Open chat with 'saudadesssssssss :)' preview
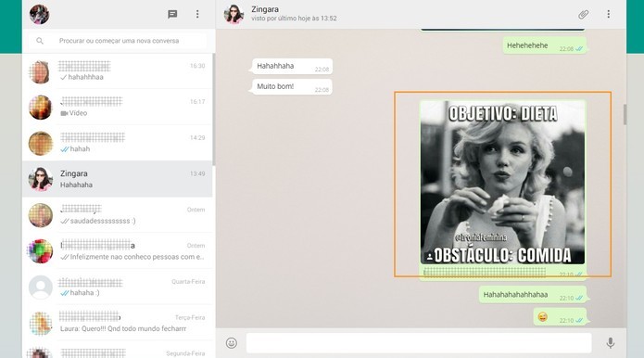 [118, 215]
